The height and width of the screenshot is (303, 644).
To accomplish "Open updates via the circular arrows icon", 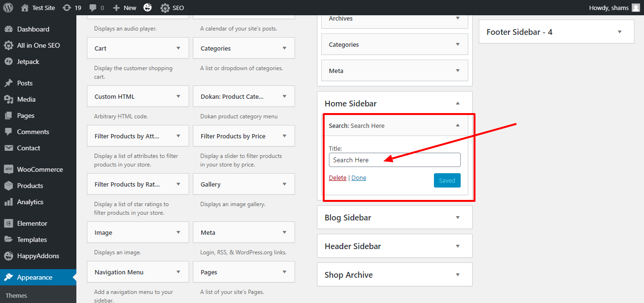I will (67, 8).
